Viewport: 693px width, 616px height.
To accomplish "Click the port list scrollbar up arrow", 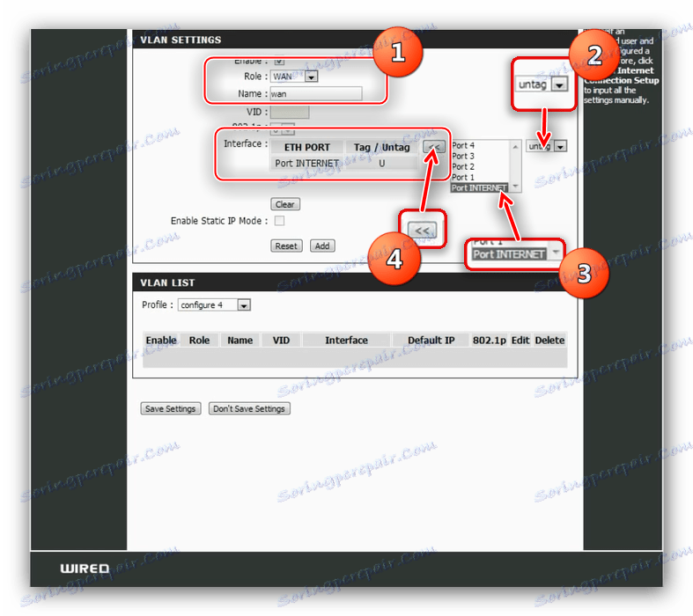I will 515,146.
